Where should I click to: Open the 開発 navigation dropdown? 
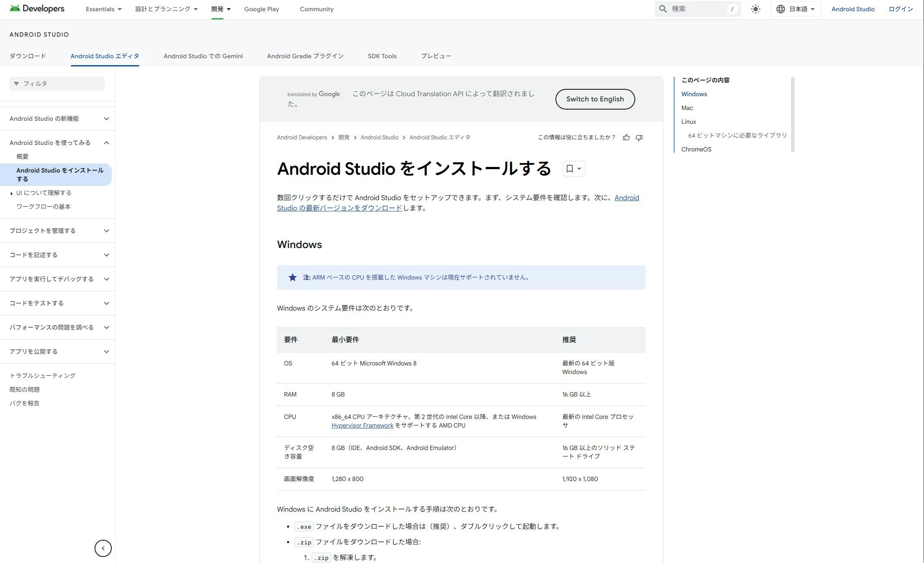(221, 9)
